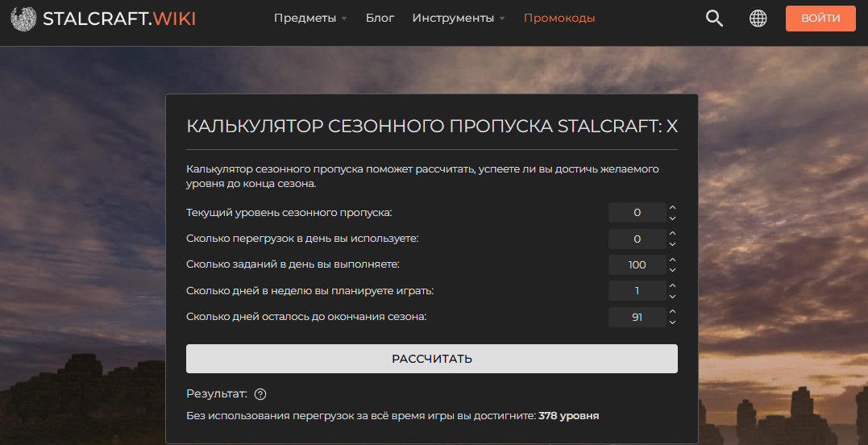
Task: Focus the overloads per day field
Action: pos(638,239)
